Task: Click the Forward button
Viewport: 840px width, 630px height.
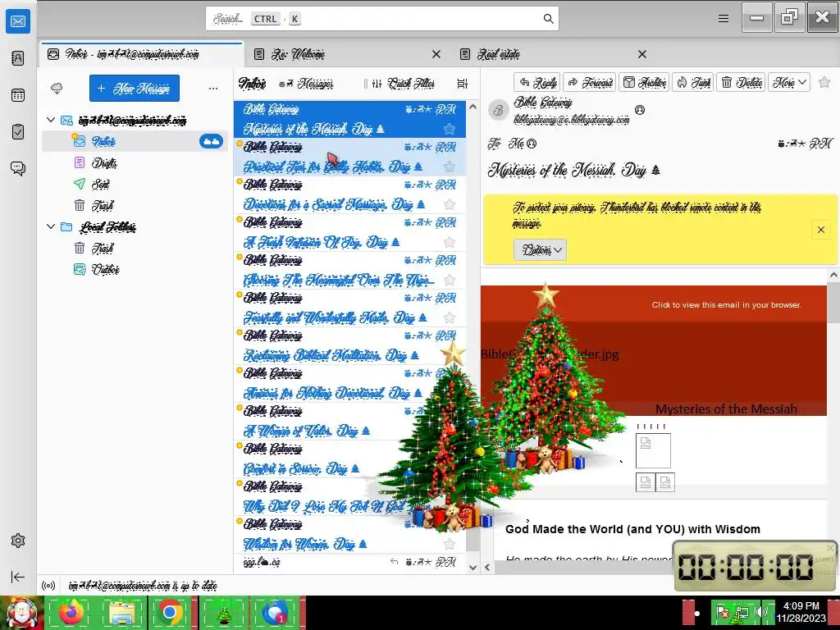Action: click(x=590, y=83)
